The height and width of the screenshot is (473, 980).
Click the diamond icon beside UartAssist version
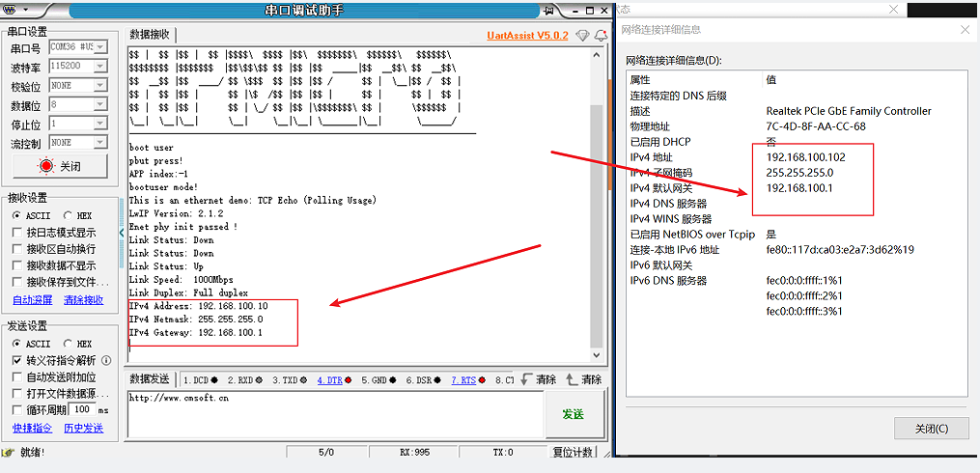point(582,36)
